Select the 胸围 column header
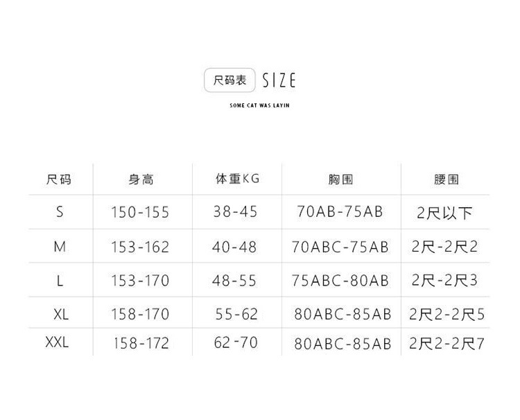 point(340,180)
